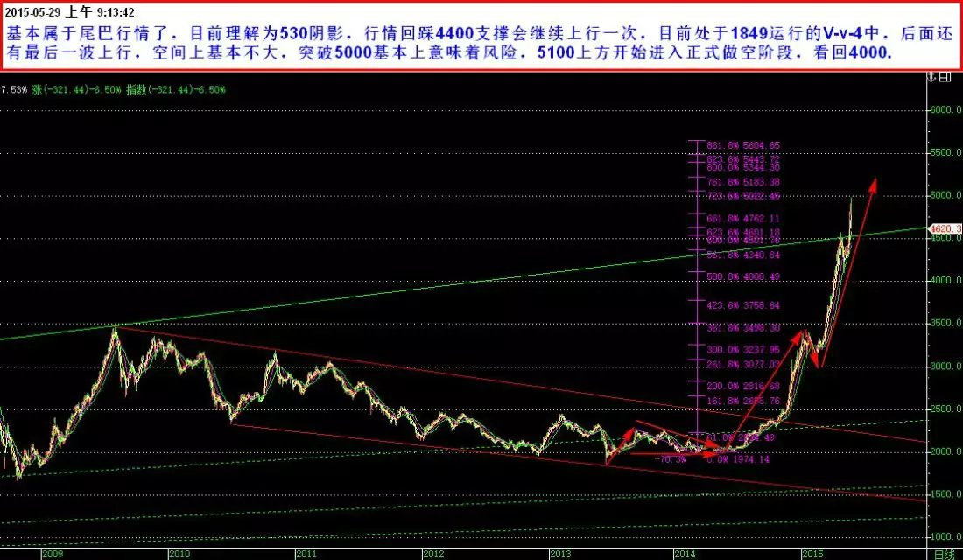963x560 pixels.
Task: Select the 2012 year marker on time axis
Action: pyautogui.click(x=434, y=554)
